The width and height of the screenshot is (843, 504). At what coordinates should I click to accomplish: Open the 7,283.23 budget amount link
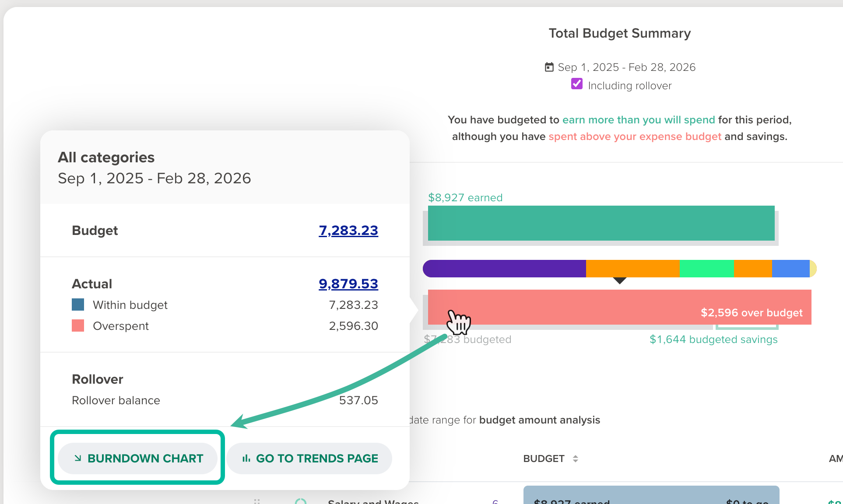click(348, 230)
